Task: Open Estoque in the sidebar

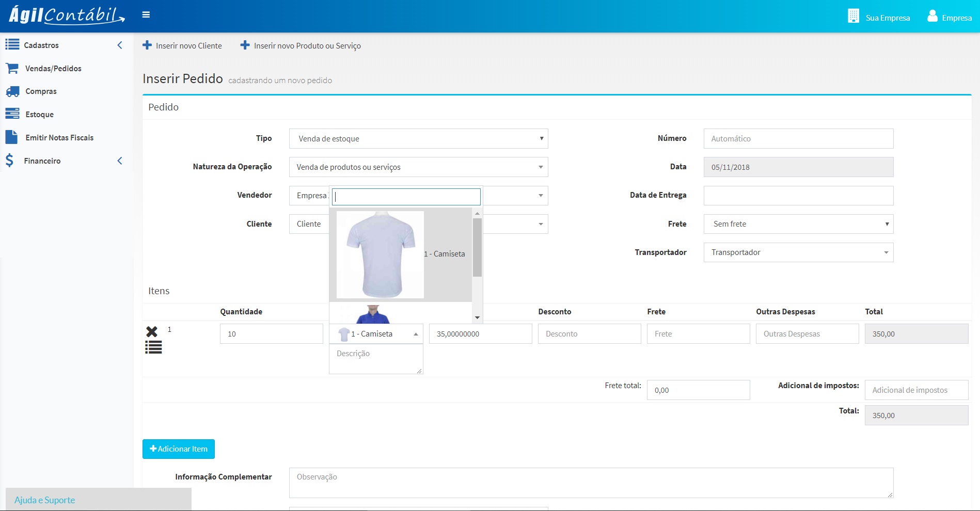Action: pos(39,115)
